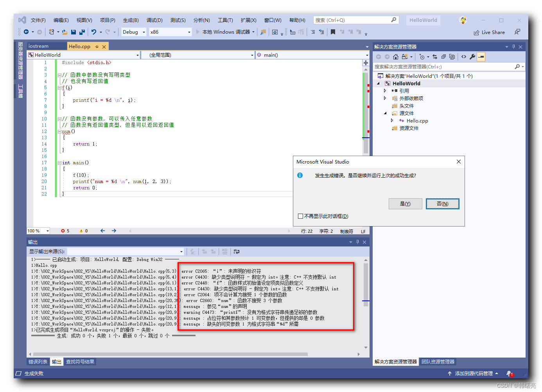Toggle auto hide pin on the output panel
This screenshot has width=542, height=392.
pyautogui.click(x=357, y=242)
